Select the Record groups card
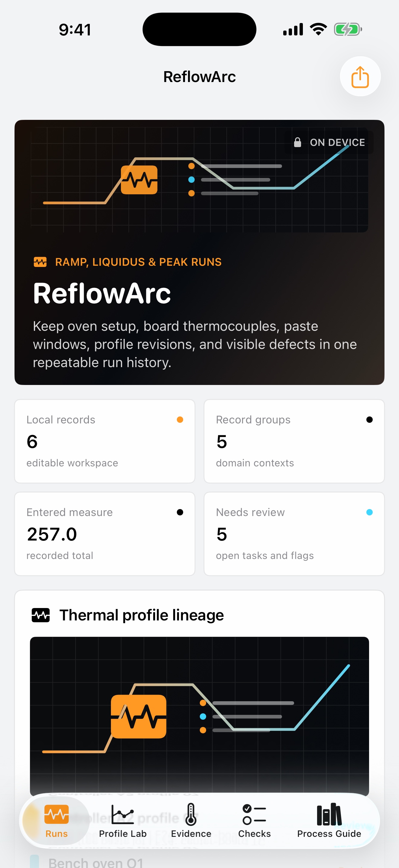 coord(294,441)
